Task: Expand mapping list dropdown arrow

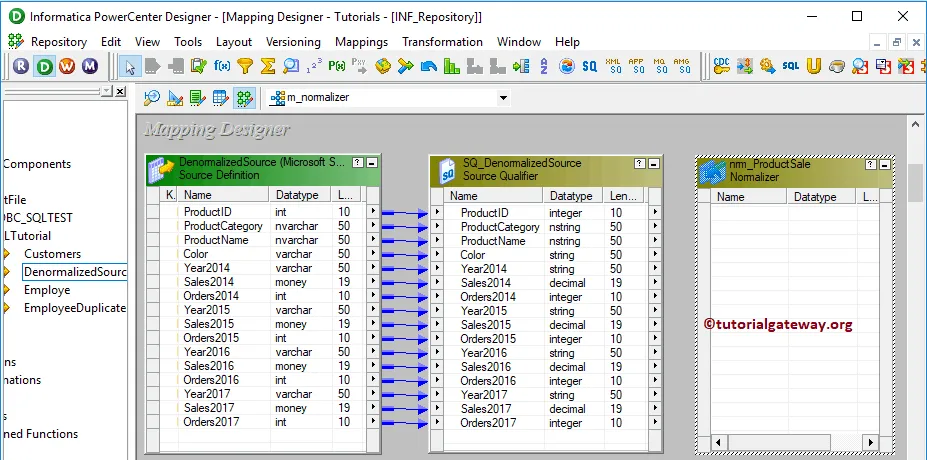Action: click(x=503, y=98)
